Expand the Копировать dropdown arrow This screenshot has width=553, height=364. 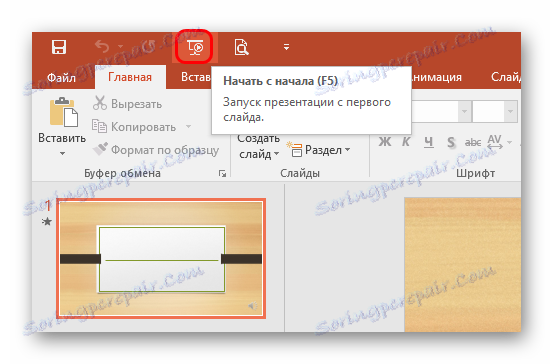click(188, 126)
